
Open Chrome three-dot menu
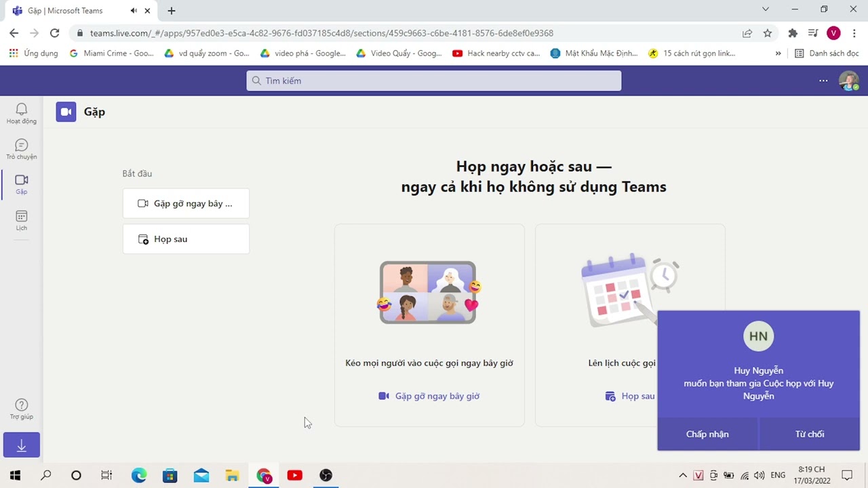click(854, 33)
